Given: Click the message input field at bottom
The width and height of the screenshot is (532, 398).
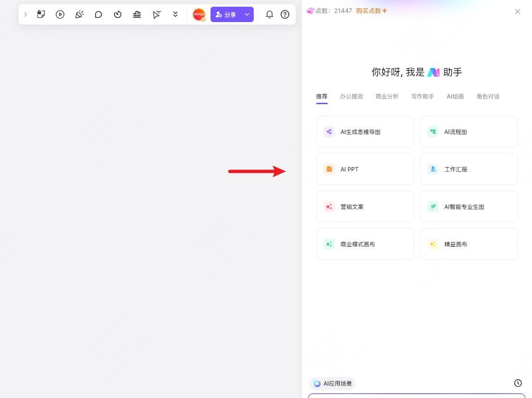Looking at the screenshot, I should point(417,397).
